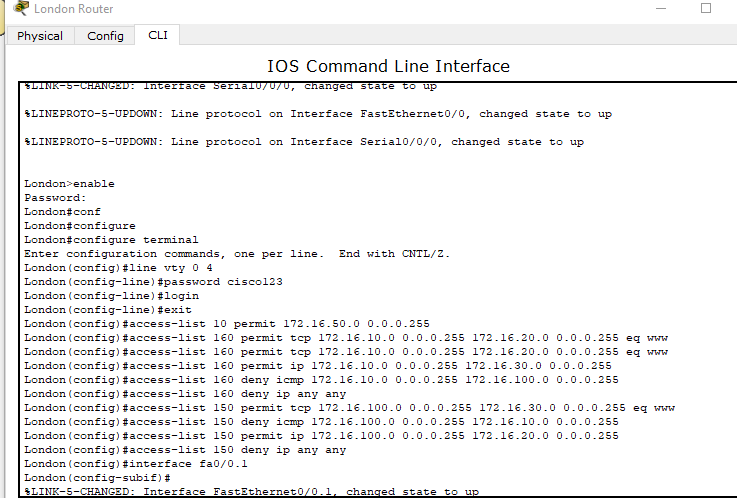Image resolution: width=737 pixels, height=498 pixels.
Task: Click the London Router title text
Action: point(73,9)
